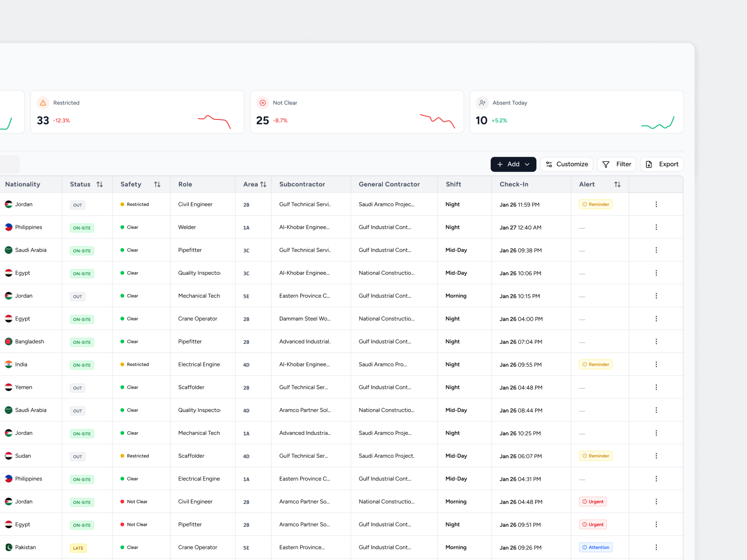747x560 pixels.
Task: Click the Urgent alert badge on Jordan's Civil Engineer row
Action: 593,501
